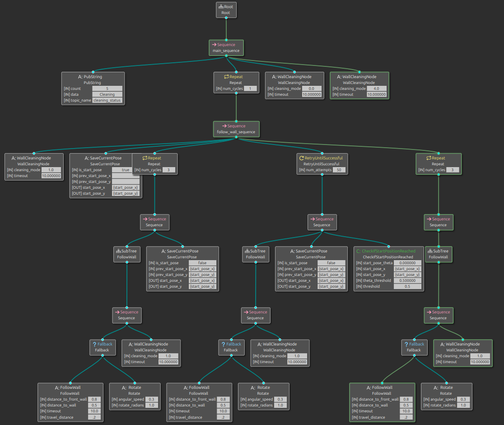This screenshot has height=425, width=504.
Task: Select the WallCleaningNode title with cleaning_mode 4.0
Action: 359,77
